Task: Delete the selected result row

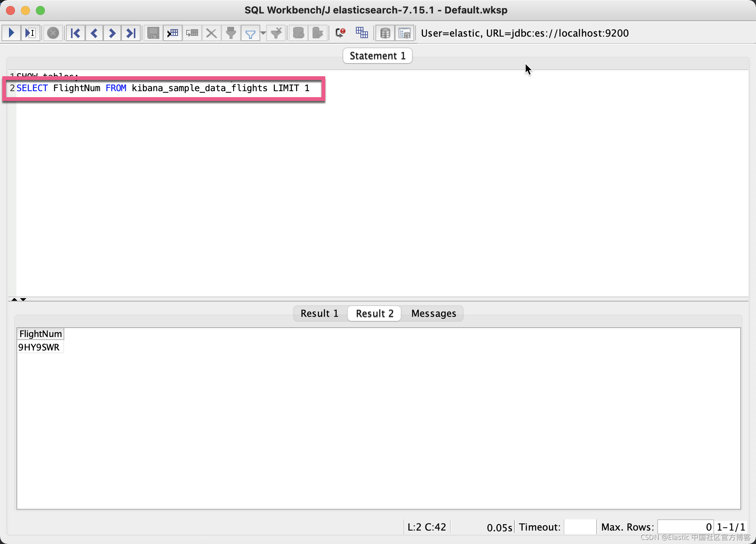Action: 211,33
